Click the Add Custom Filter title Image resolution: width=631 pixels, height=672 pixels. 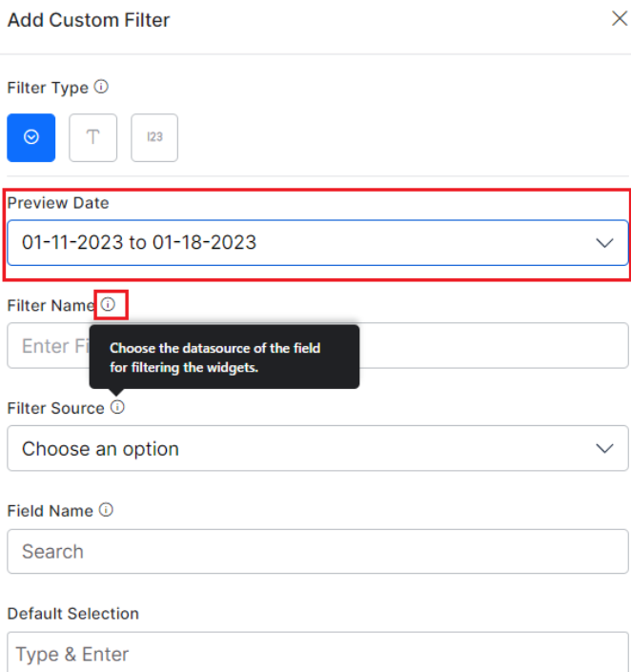(89, 20)
